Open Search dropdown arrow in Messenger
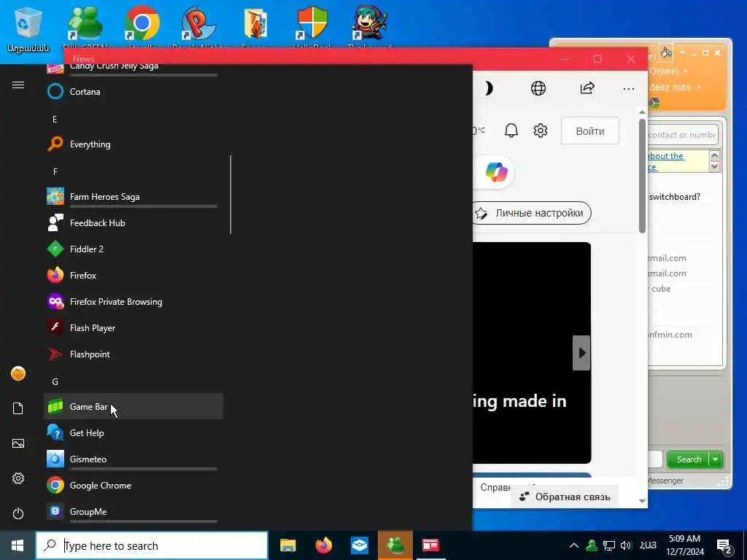The height and width of the screenshot is (560, 747). click(x=716, y=459)
